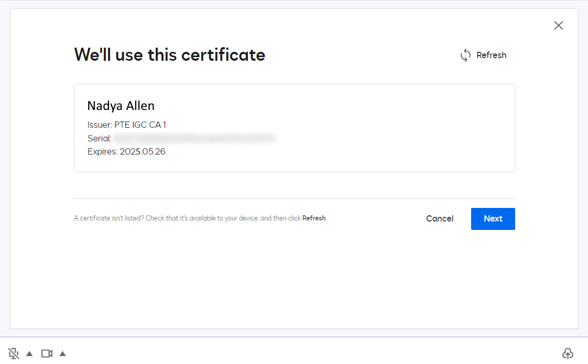
Task: Dismiss the dialog with the X
Action: coord(558,25)
